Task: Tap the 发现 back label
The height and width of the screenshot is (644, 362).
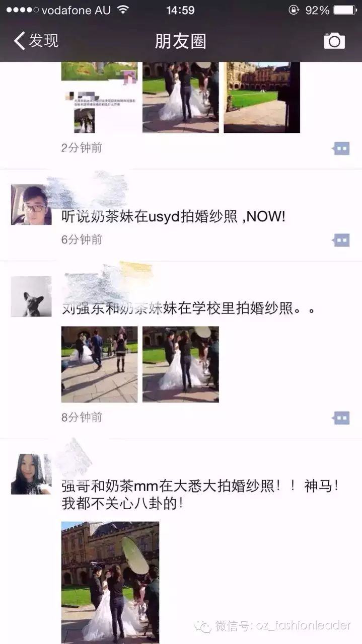Action: point(44,41)
